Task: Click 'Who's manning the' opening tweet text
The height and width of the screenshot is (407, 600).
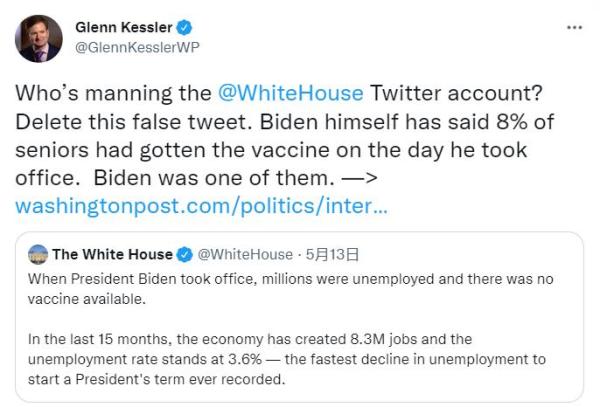Action: (115, 93)
